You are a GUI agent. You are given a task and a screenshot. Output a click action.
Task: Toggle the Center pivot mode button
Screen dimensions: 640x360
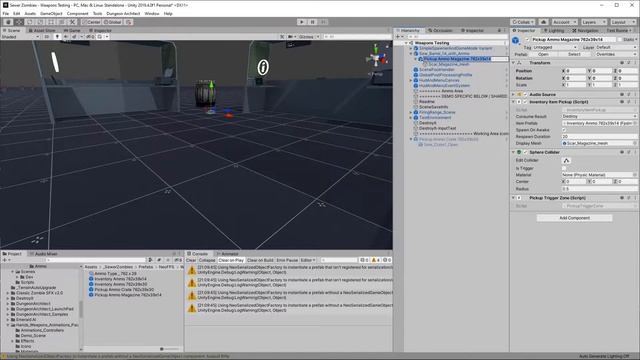pos(91,22)
